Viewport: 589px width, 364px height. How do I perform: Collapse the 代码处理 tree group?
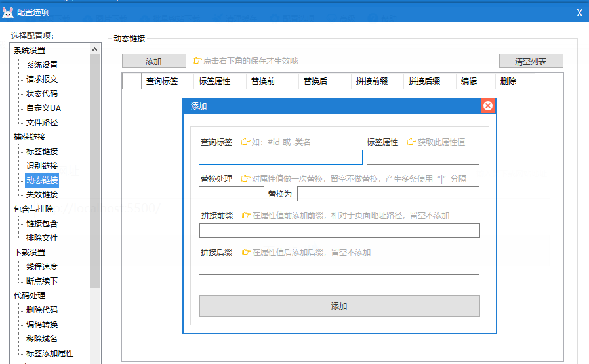pyautogui.click(x=30, y=296)
